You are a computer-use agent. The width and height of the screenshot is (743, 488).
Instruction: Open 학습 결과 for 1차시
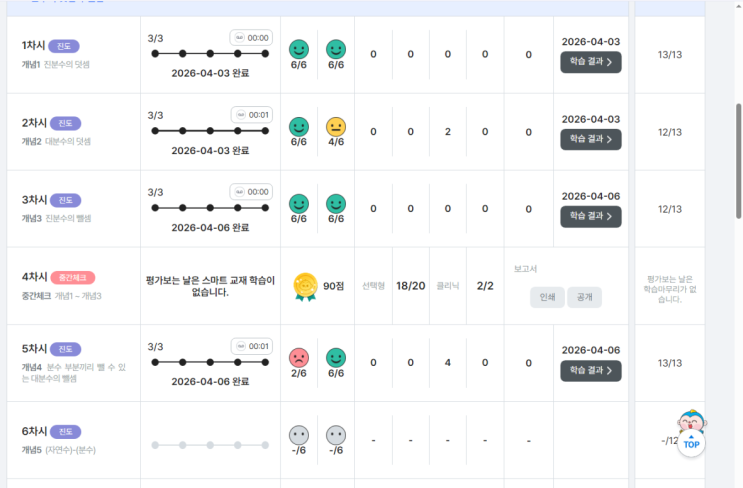(x=590, y=62)
